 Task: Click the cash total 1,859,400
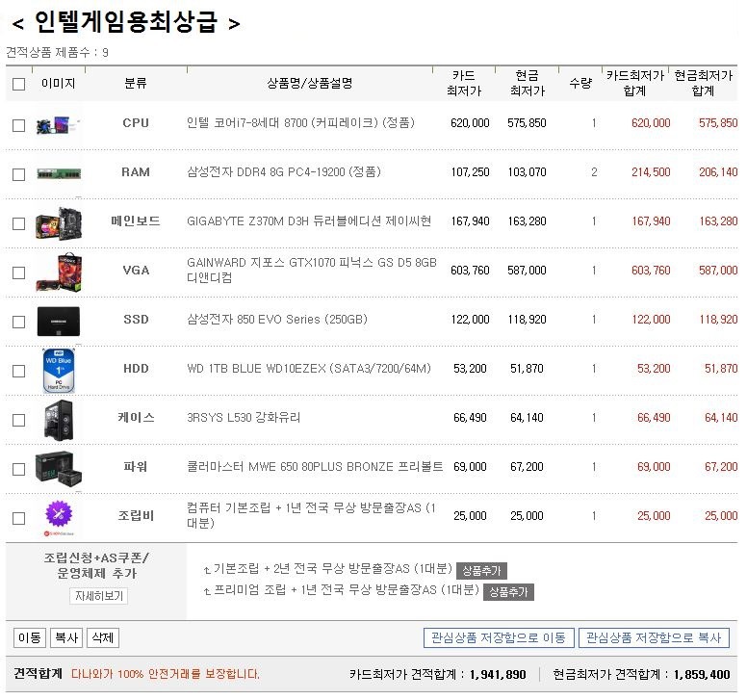tap(702, 674)
